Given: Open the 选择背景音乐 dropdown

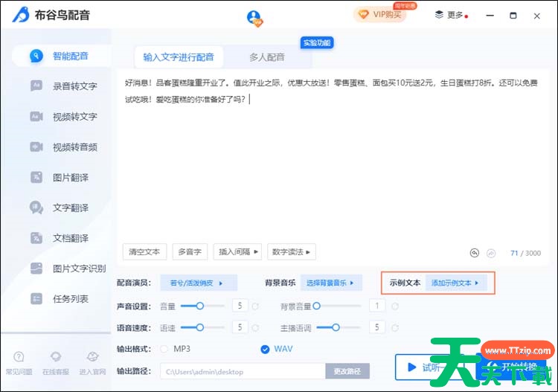Looking at the screenshot, I should [x=331, y=283].
